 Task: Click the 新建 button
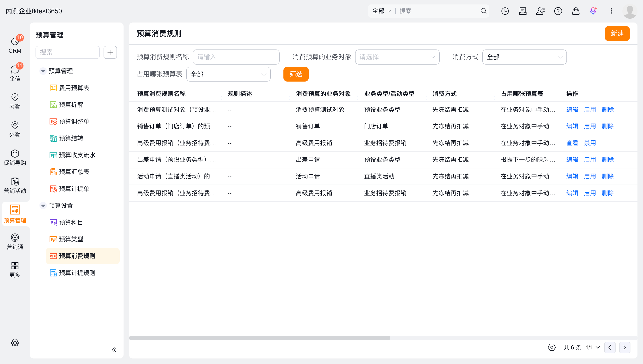point(617,34)
